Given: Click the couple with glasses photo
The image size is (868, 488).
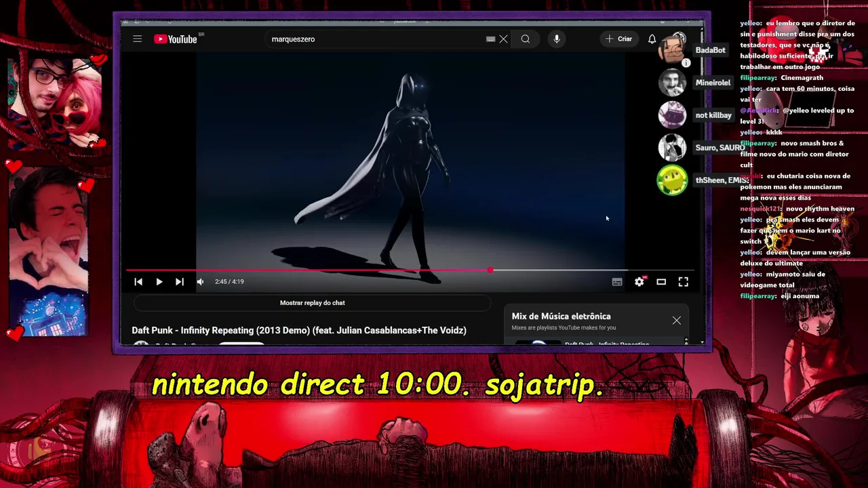Looking at the screenshot, I should pos(56,103).
